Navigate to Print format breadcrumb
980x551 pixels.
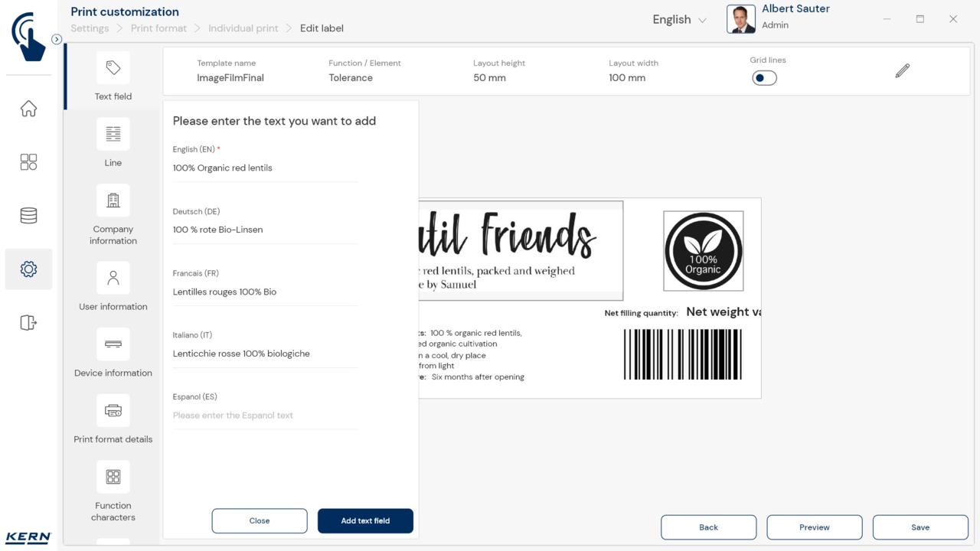pyautogui.click(x=158, y=28)
